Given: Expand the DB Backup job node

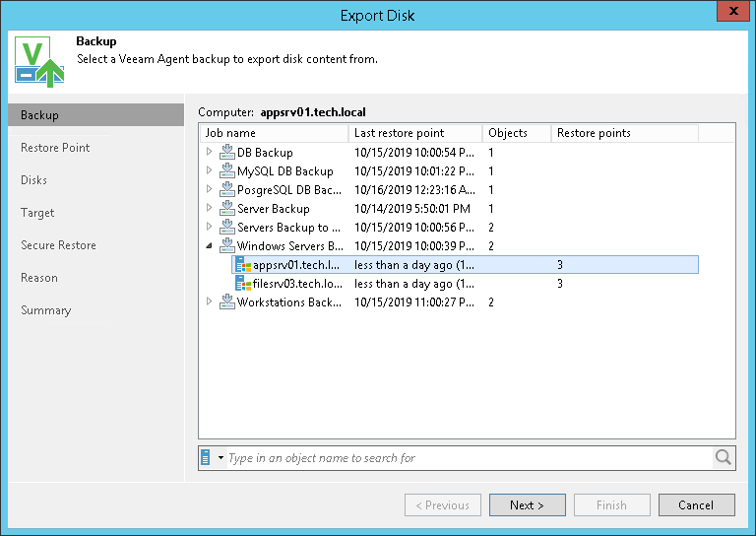Looking at the screenshot, I should [209, 153].
